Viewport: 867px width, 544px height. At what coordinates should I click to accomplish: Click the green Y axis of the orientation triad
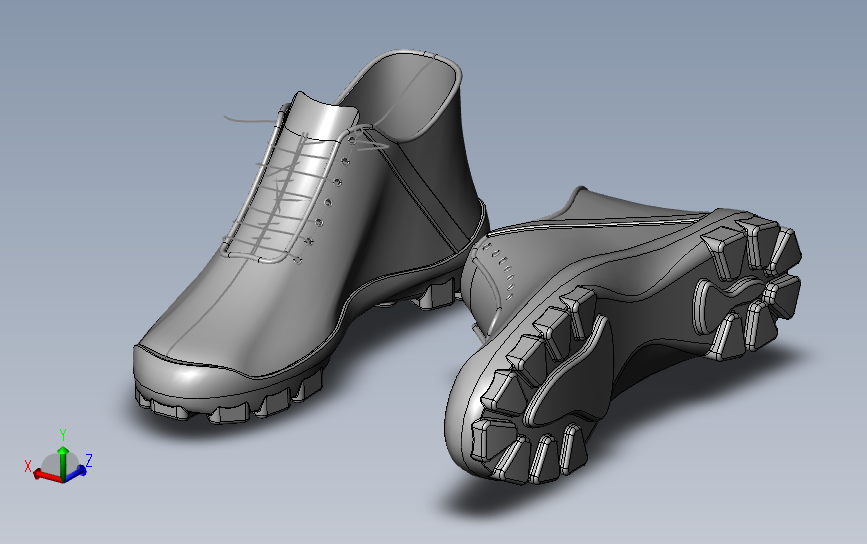[63, 462]
